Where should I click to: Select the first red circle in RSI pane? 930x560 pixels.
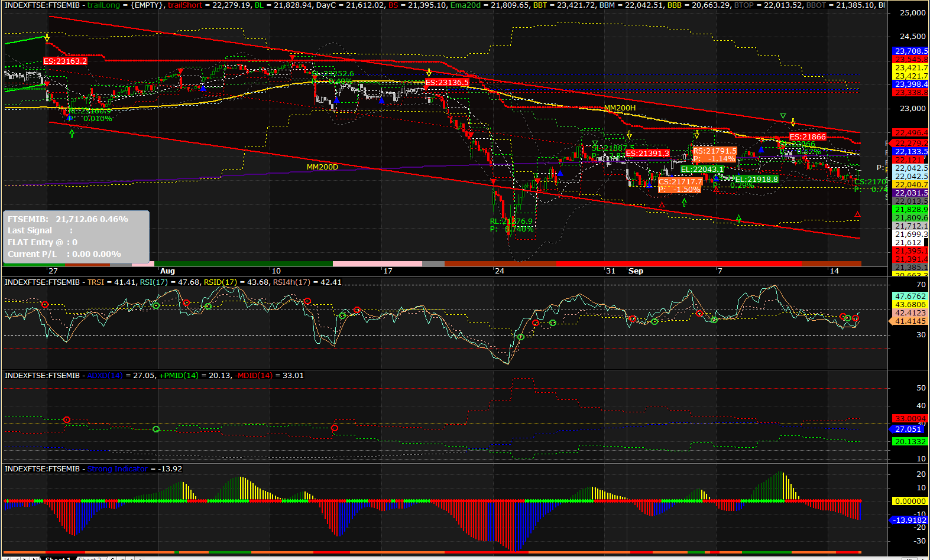pos(45,305)
